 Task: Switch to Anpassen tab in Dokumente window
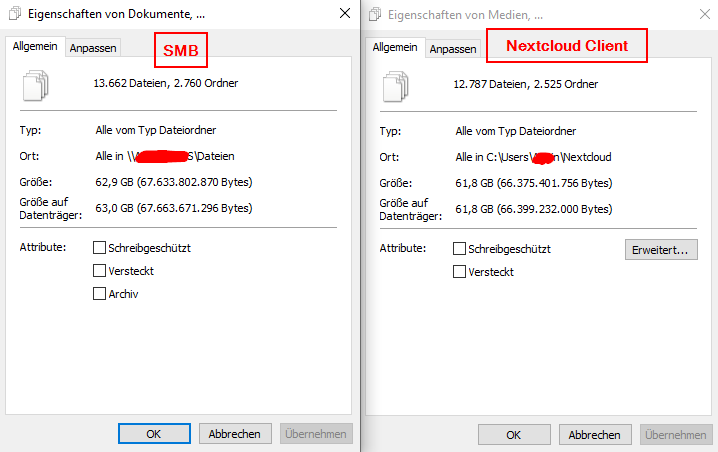click(93, 48)
